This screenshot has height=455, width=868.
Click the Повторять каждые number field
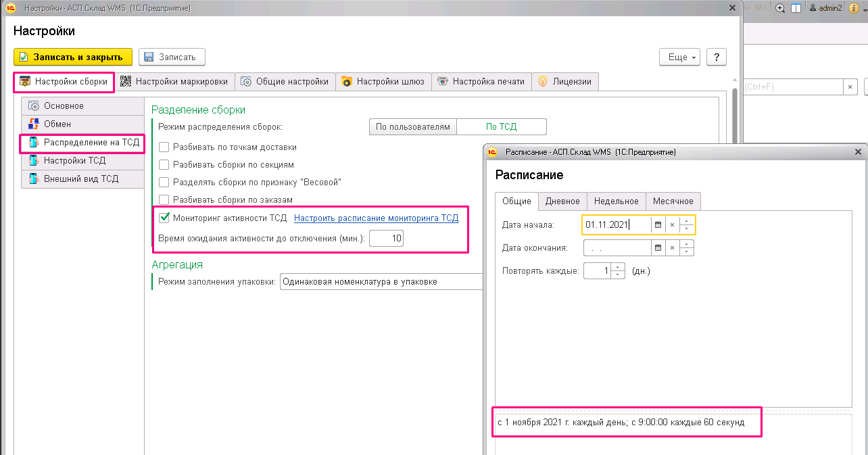pyautogui.click(x=596, y=271)
